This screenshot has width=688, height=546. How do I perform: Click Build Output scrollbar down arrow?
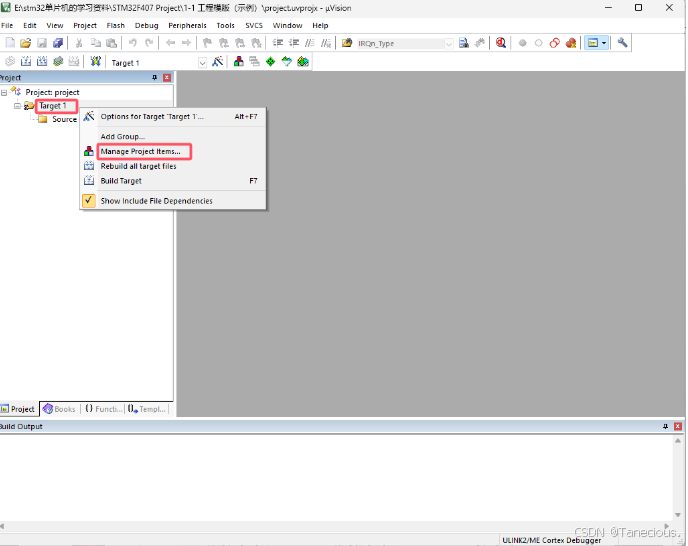678,515
